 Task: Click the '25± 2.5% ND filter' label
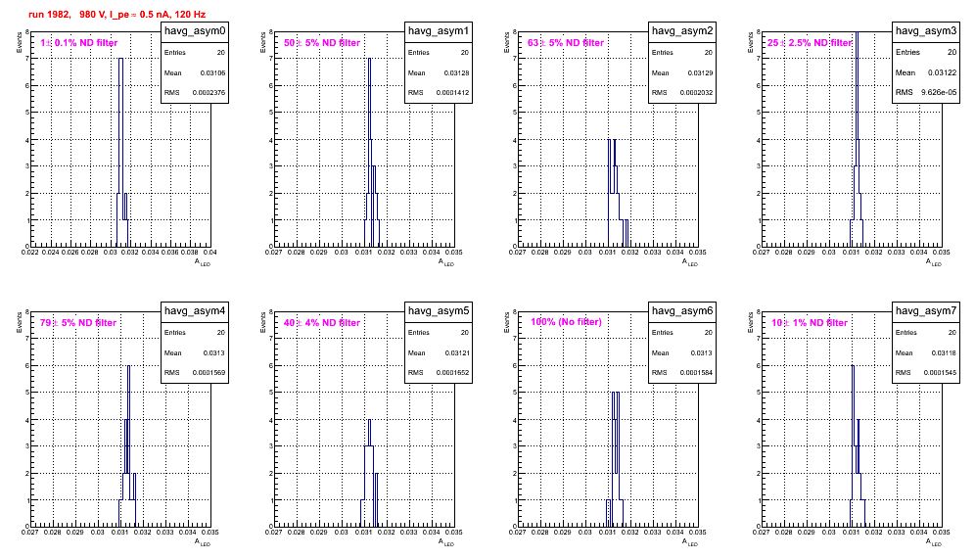click(810, 43)
